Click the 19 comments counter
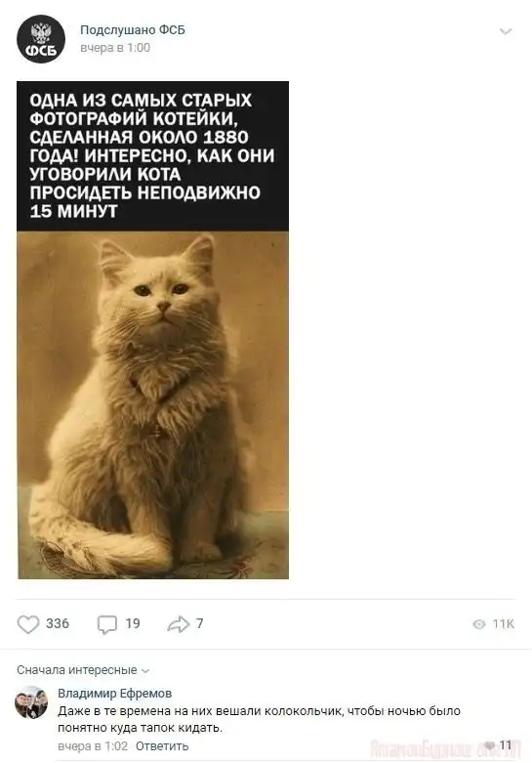Image resolution: width=532 pixels, height=763 pixels. tap(133, 623)
